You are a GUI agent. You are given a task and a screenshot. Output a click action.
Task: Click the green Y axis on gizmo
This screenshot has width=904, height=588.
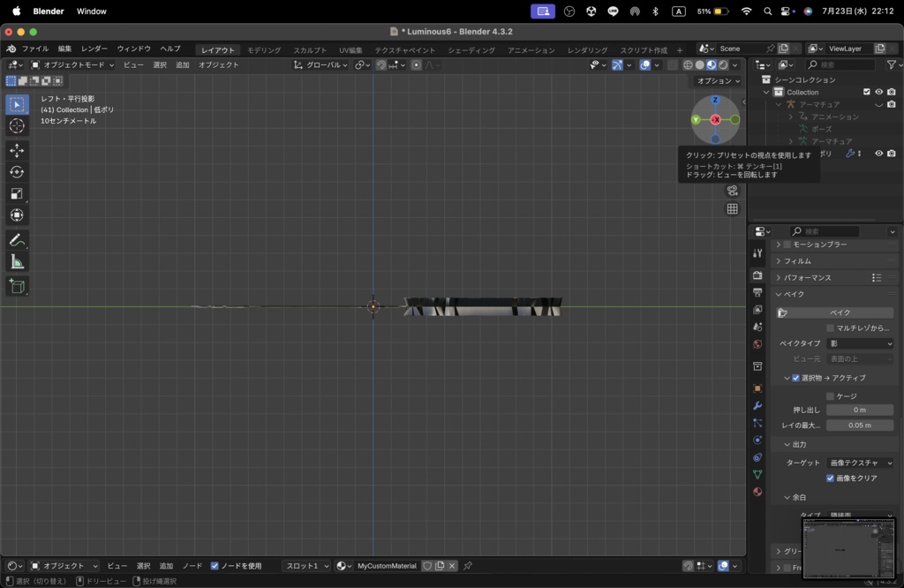(x=696, y=120)
